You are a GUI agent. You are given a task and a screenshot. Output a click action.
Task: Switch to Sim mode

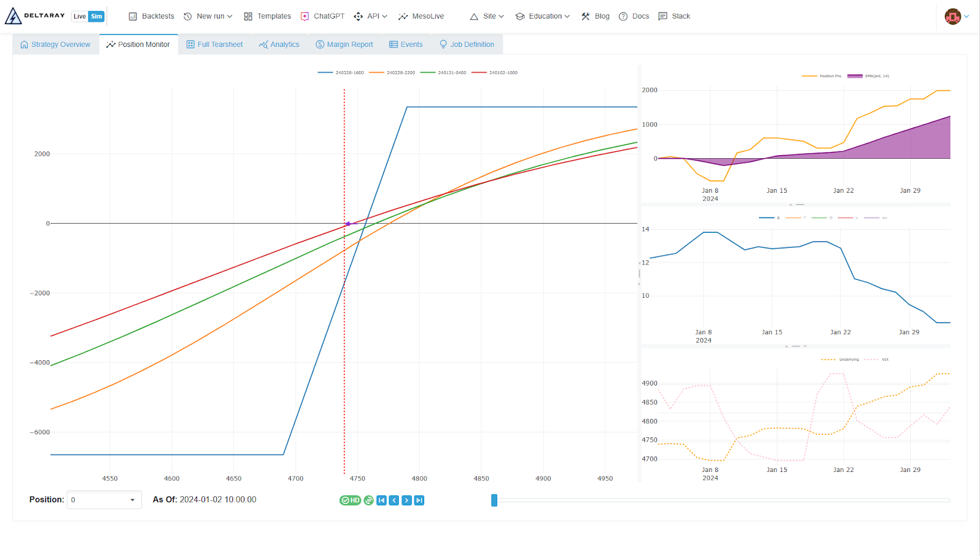96,17
